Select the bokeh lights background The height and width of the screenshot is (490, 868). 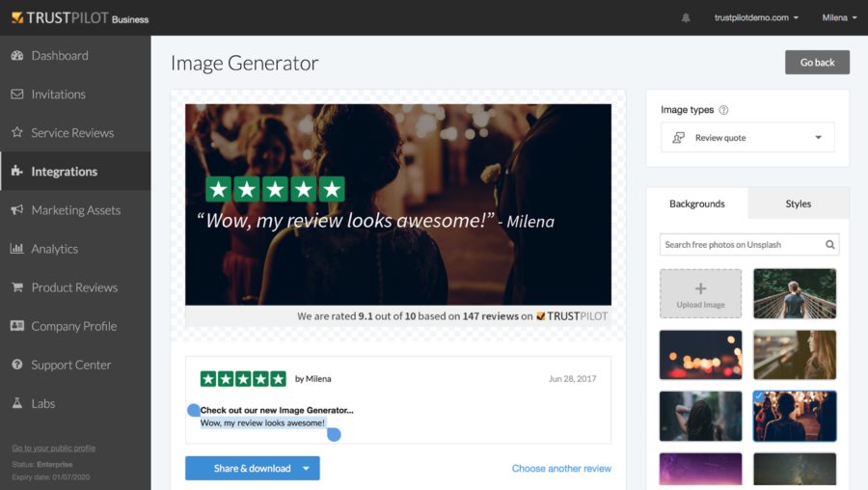pos(701,355)
